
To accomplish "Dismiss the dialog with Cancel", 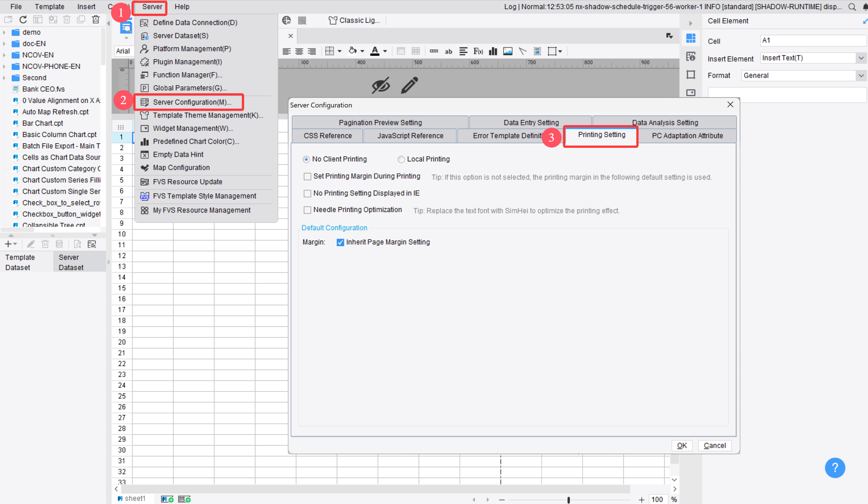I will point(714,445).
